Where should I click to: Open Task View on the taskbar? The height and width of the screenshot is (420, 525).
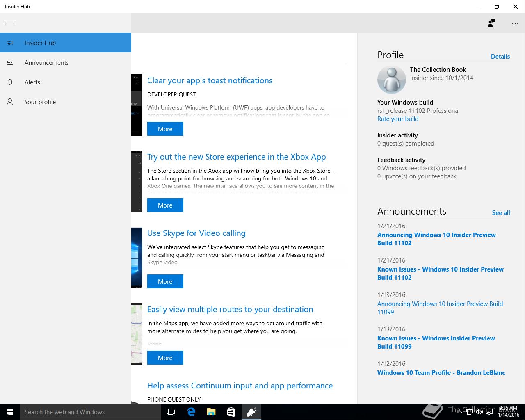[x=171, y=412]
